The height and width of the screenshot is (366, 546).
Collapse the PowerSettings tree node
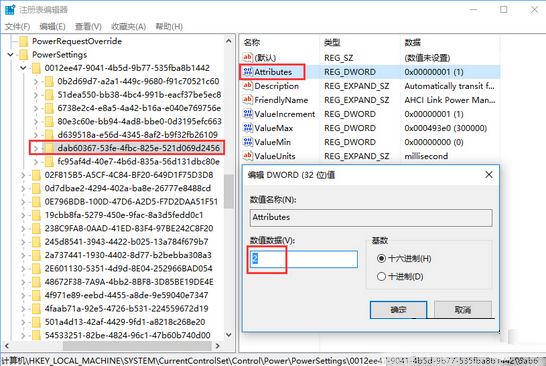pyautogui.click(x=11, y=55)
